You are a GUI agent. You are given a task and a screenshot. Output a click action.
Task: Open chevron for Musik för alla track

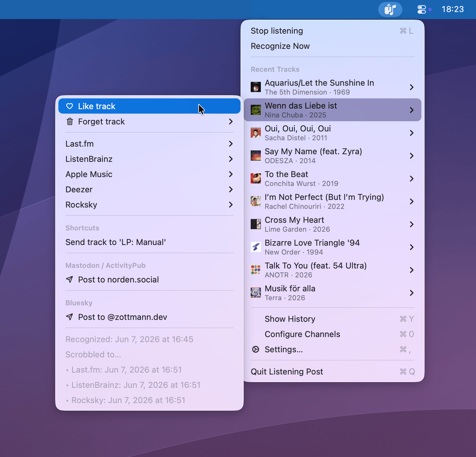click(412, 293)
